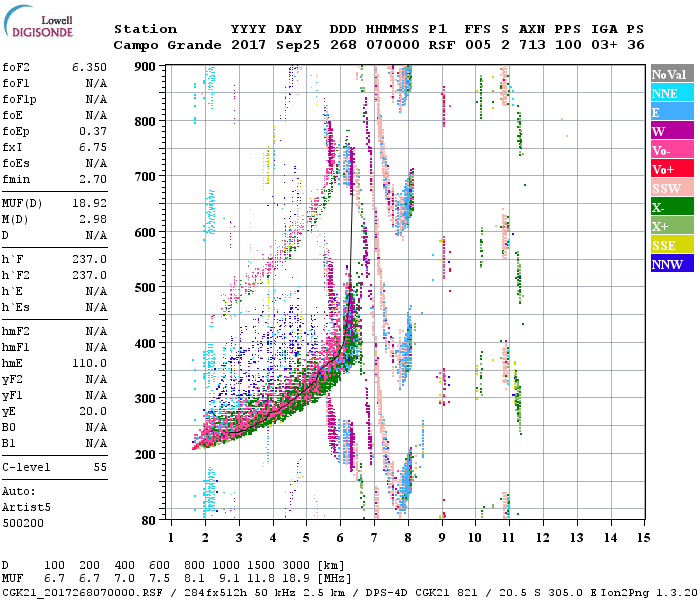Click the M(D) value 2.98
Screen dimensions: 700x600
[93, 219]
